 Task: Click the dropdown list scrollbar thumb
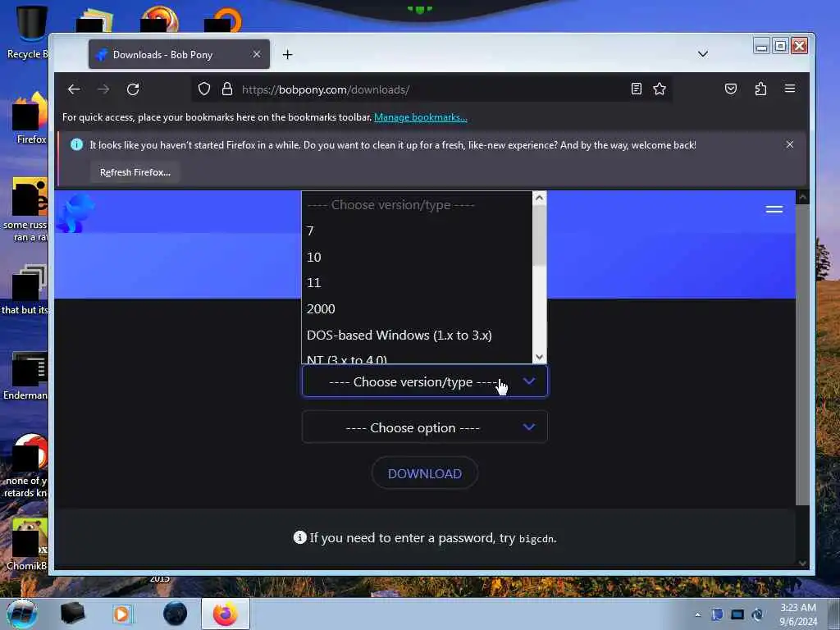click(540, 235)
